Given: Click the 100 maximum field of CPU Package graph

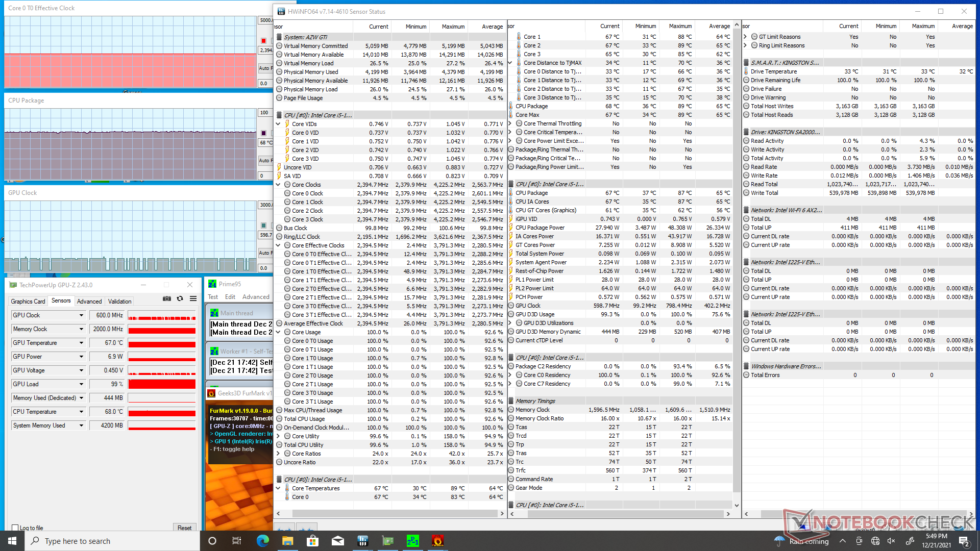Looking at the screenshot, I should (265, 113).
